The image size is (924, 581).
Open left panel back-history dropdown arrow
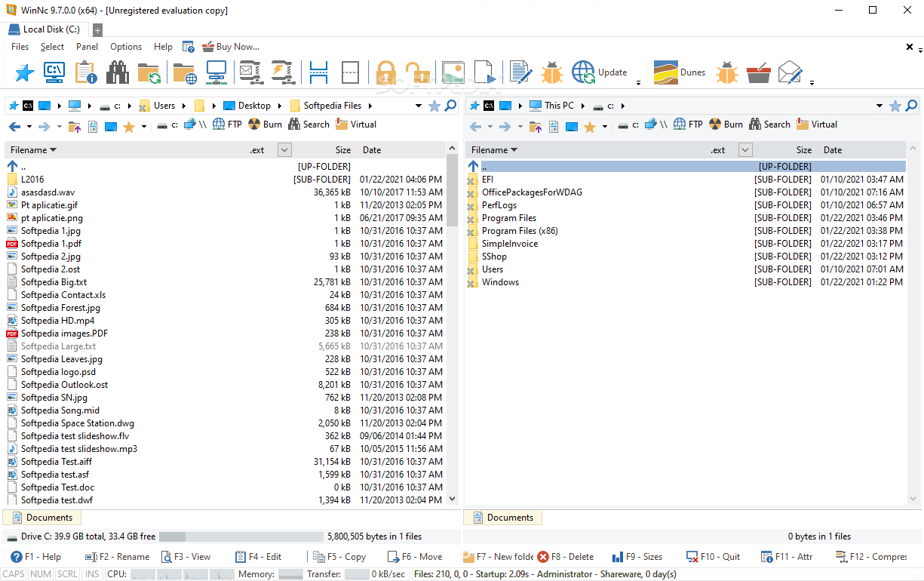tap(29, 127)
